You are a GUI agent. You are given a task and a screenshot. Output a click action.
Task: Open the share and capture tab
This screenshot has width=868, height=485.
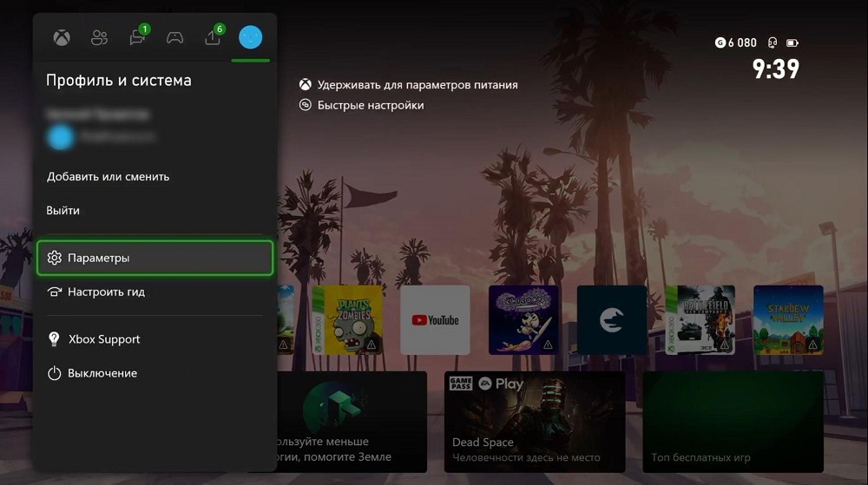(x=213, y=37)
